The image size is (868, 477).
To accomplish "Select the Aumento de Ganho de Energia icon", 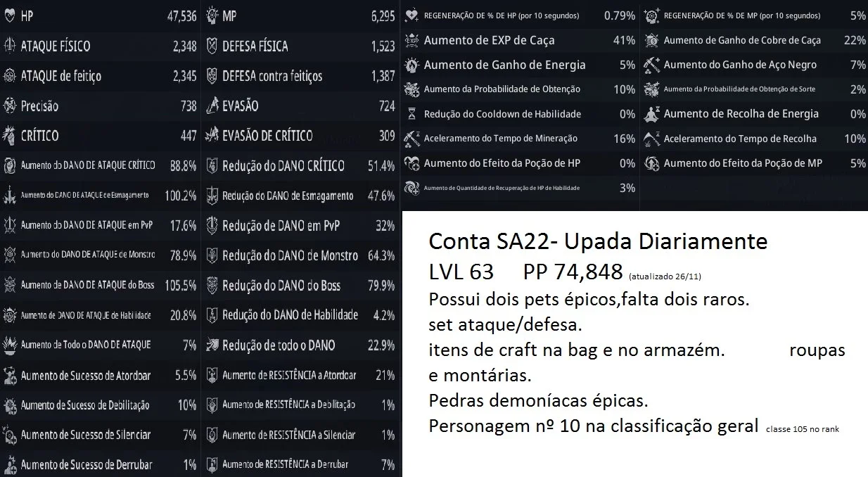I will pyautogui.click(x=412, y=65).
